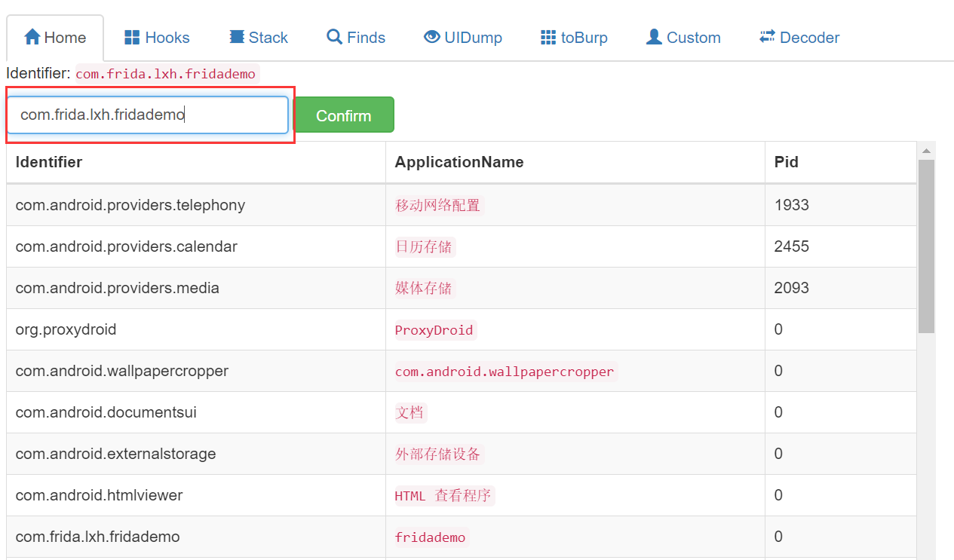Click the Home house icon
954x560 pixels.
click(32, 37)
